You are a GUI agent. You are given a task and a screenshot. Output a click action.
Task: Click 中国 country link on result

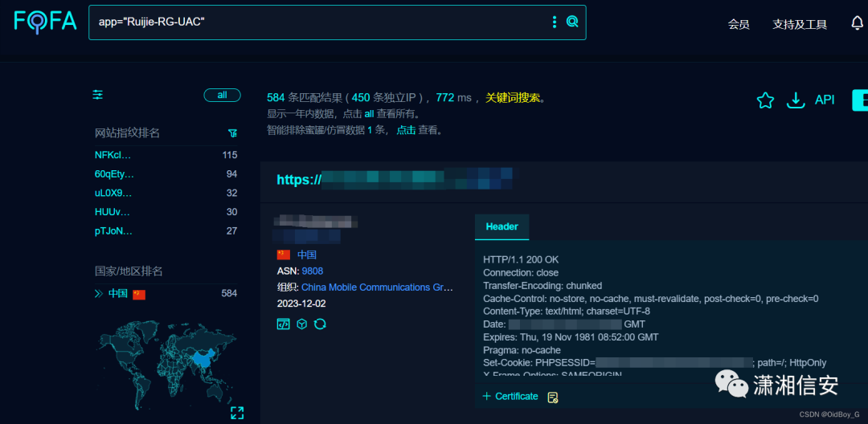click(307, 255)
